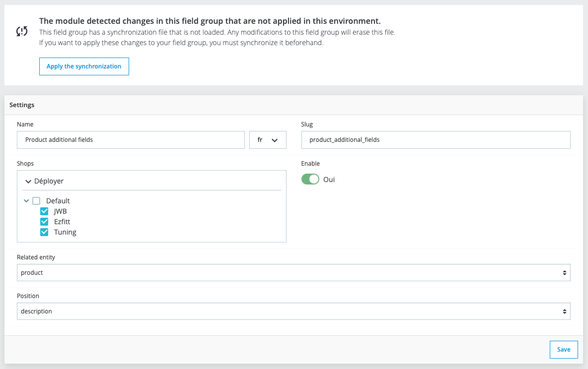Click the Name input field
Image resolution: width=588 pixels, height=369 pixels.
point(131,140)
